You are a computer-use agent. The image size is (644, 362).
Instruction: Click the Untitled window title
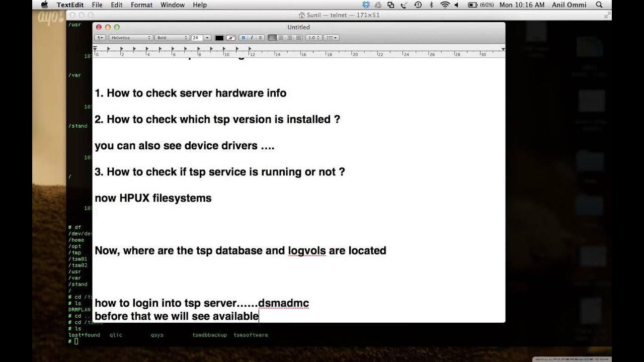coord(299,27)
